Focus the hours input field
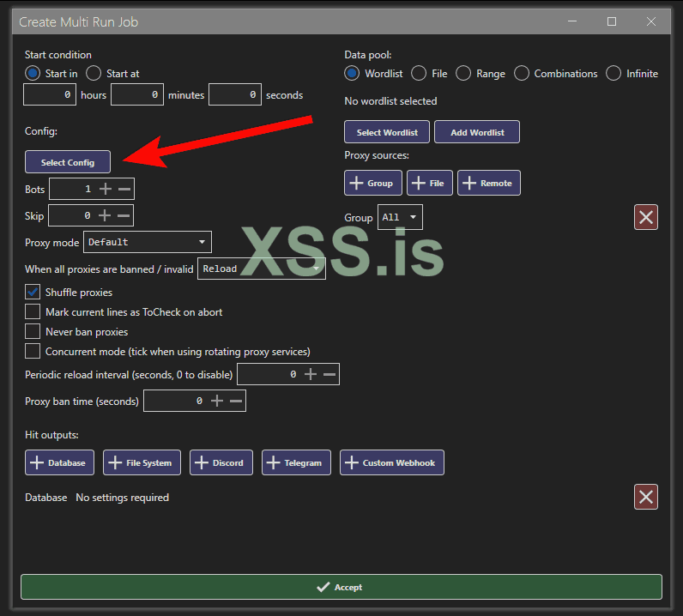The image size is (683, 616). coord(50,94)
